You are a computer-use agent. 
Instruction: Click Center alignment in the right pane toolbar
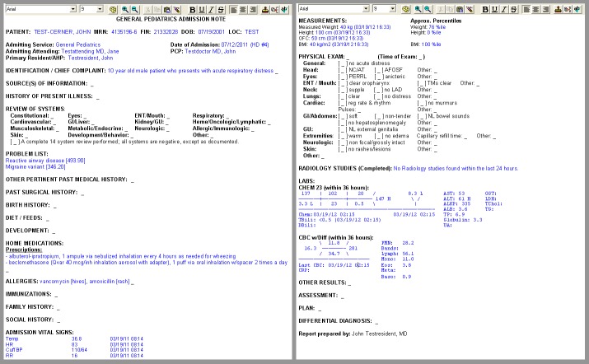[535, 9]
